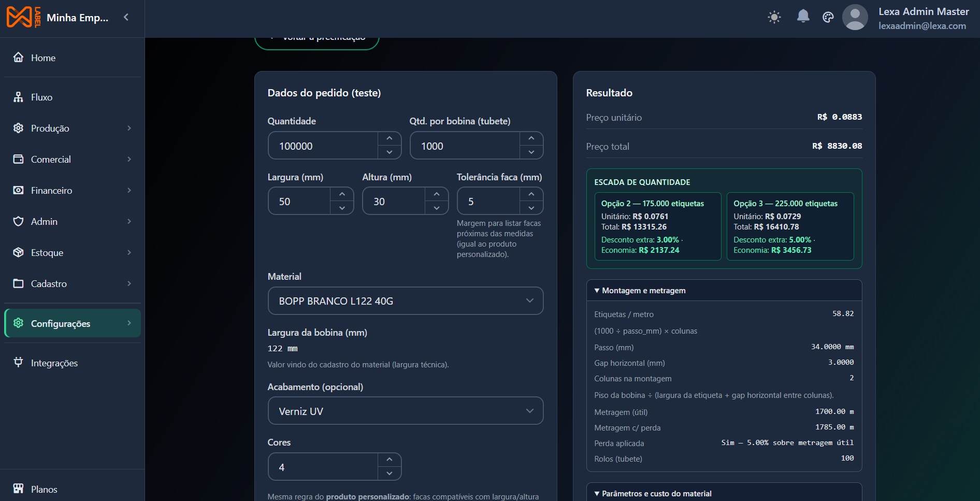The height and width of the screenshot is (501, 980).
Task: Click the Lexa Label logo
Action: click(23, 17)
